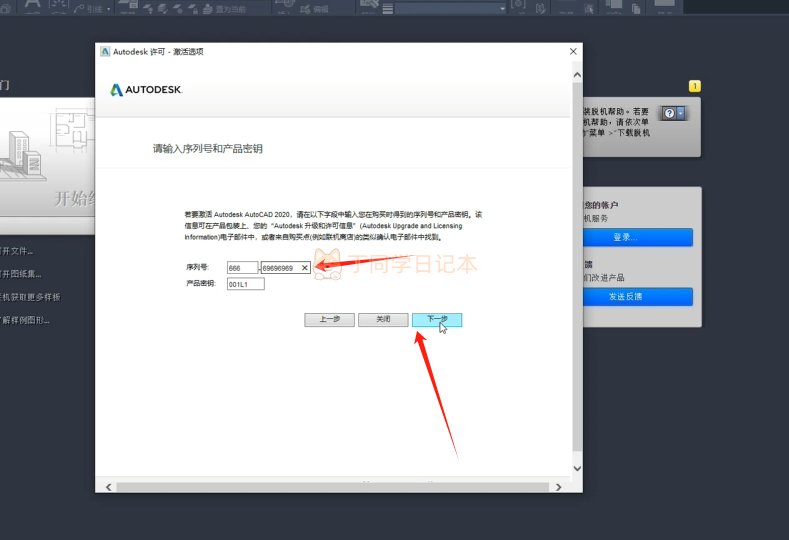Clear the serial number with the X icon
The width and height of the screenshot is (789, 540).
pyautogui.click(x=305, y=268)
